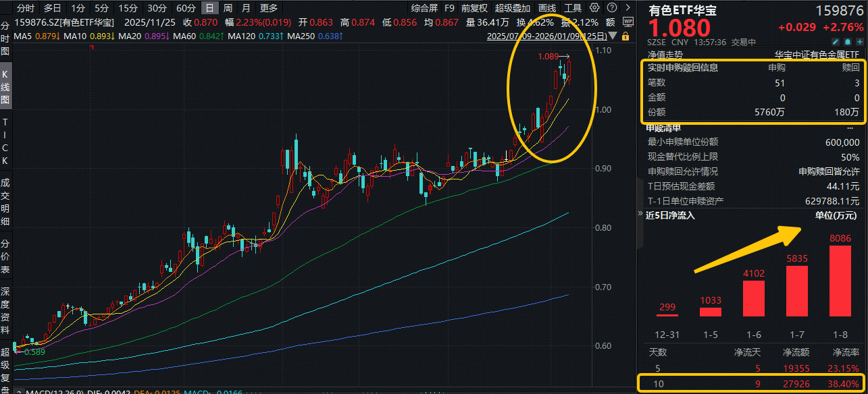Open the 工具 tools menu
This screenshot has width=868, height=394.
tap(573, 8)
